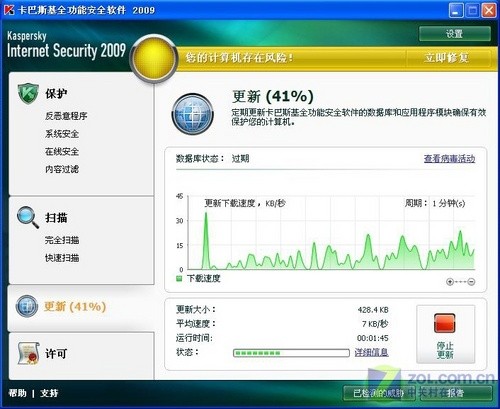This screenshot has height=409, width=500.
Task: Click the Kaspersky K logo in title bar
Action: click(x=9, y=10)
